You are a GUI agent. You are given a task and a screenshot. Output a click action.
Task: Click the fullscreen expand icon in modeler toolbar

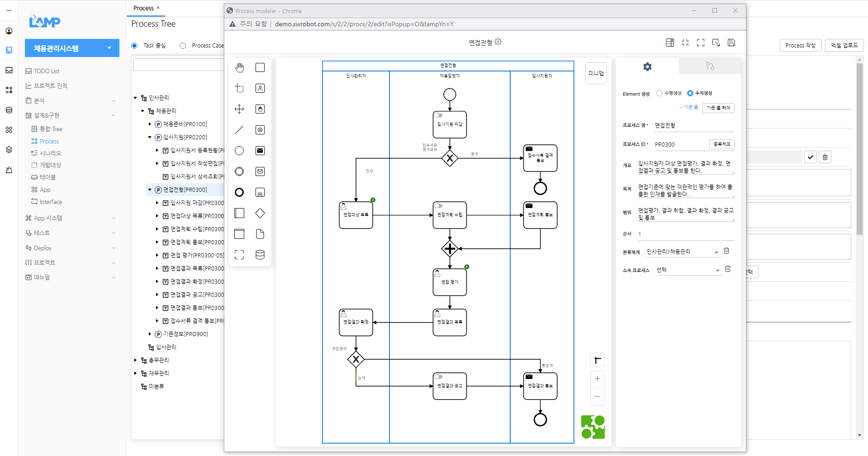[701, 43]
